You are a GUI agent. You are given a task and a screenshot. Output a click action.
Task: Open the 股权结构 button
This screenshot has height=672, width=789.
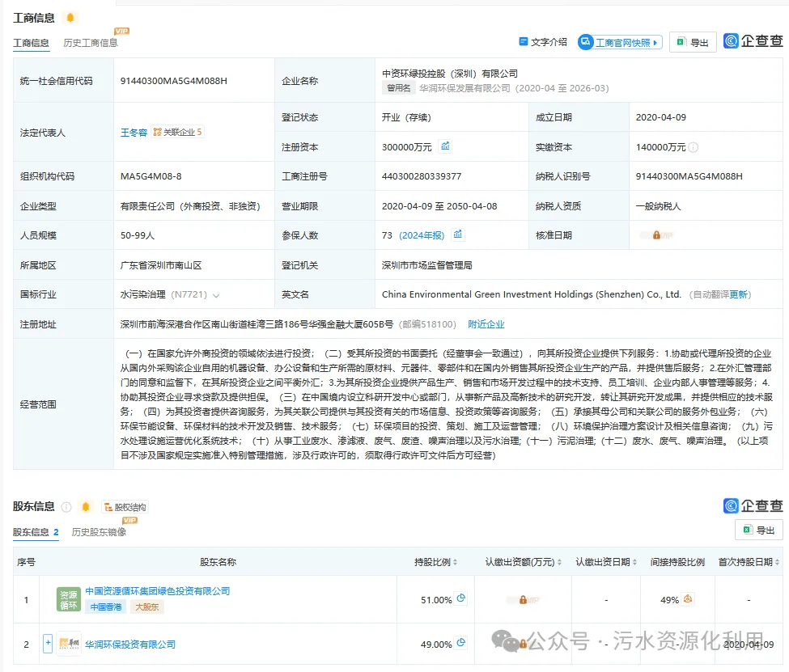124,507
